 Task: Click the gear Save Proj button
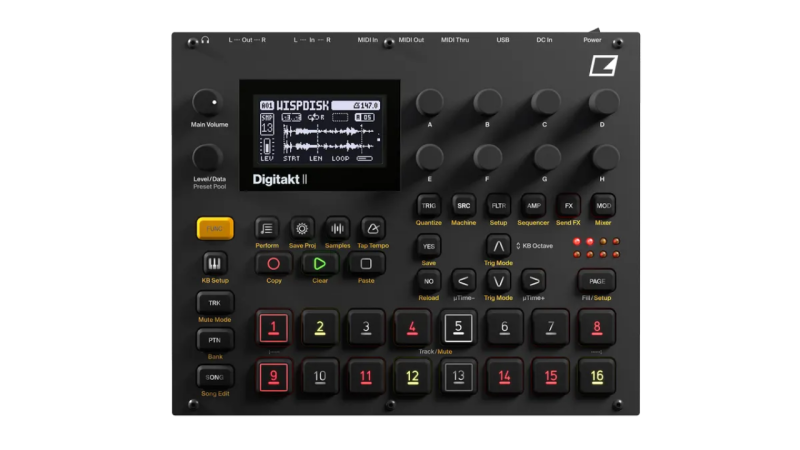coord(302,228)
